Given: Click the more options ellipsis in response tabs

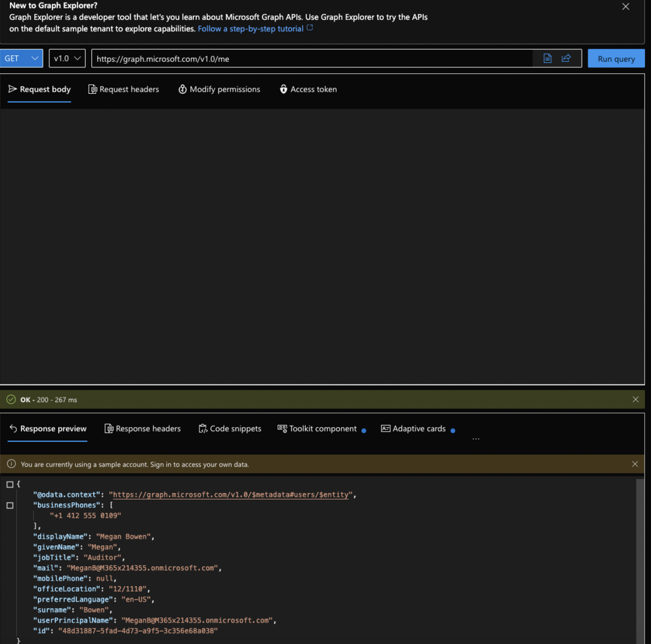Looking at the screenshot, I should [x=476, y=439].
